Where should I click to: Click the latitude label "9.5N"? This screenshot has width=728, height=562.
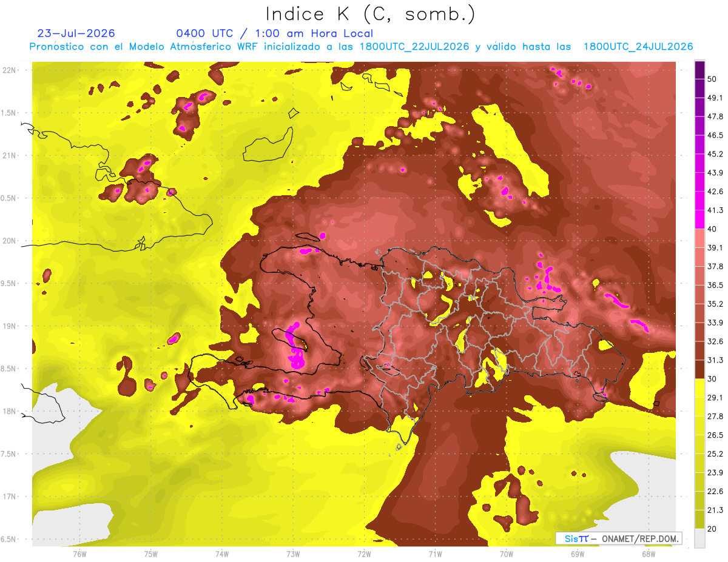click(x=9, y=284)
